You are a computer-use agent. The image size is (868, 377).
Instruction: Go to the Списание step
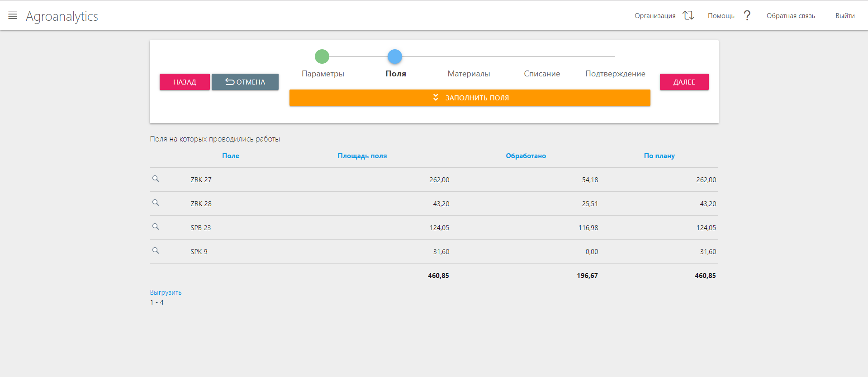[x=542, y=74]
